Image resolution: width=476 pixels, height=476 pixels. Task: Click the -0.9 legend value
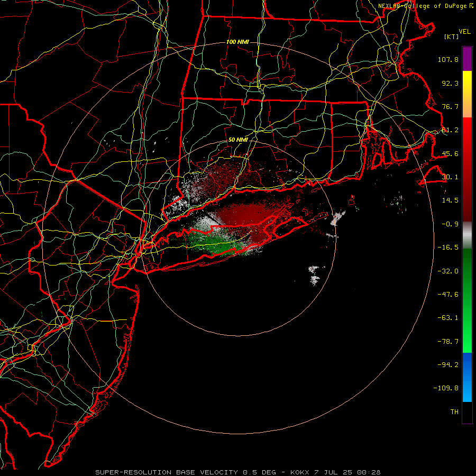click(x=450, y=224)
